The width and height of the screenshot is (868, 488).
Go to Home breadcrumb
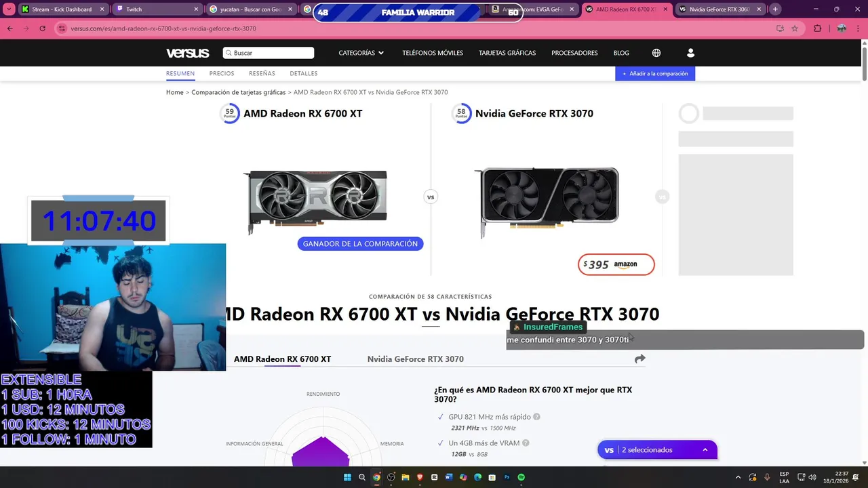pyautogui.click(x=175, y=92)
